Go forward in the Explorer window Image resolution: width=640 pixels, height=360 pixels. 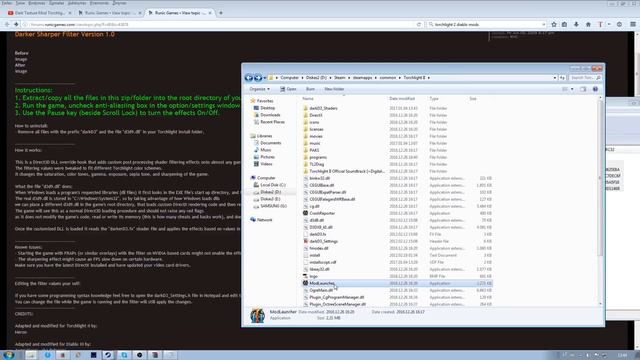pos(258,78)
